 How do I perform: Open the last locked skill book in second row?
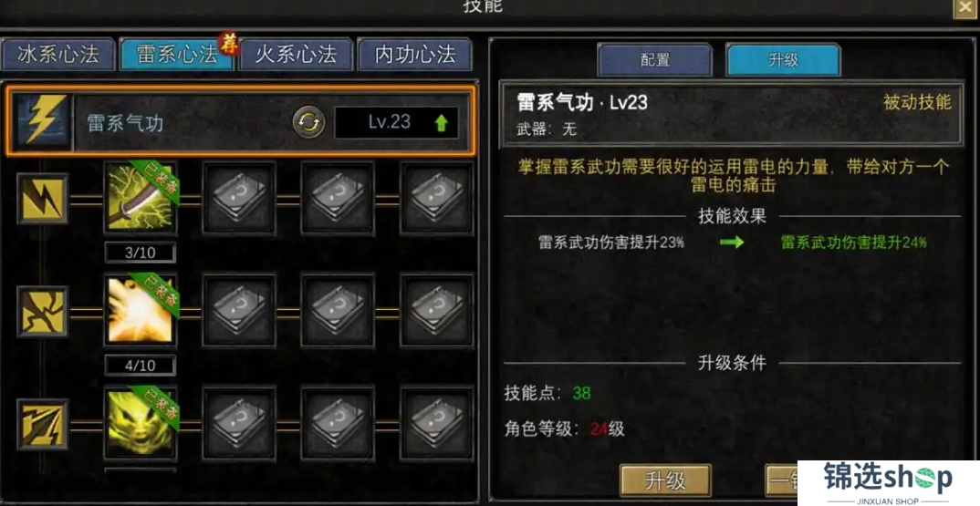coord(436,311)
